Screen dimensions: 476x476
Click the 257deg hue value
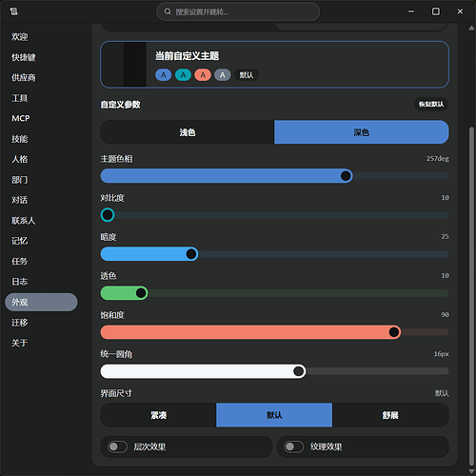pyautogui.click(x=437, y=158)
